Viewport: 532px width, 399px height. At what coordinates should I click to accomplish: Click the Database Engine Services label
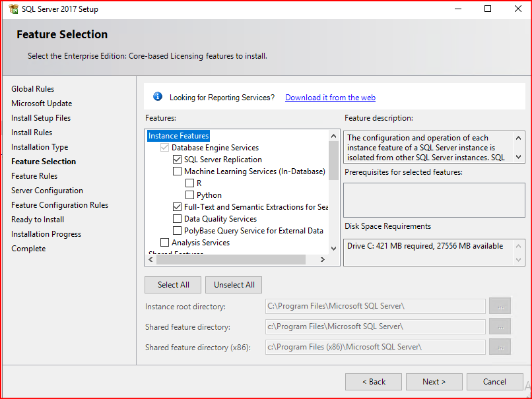(215, 148)
